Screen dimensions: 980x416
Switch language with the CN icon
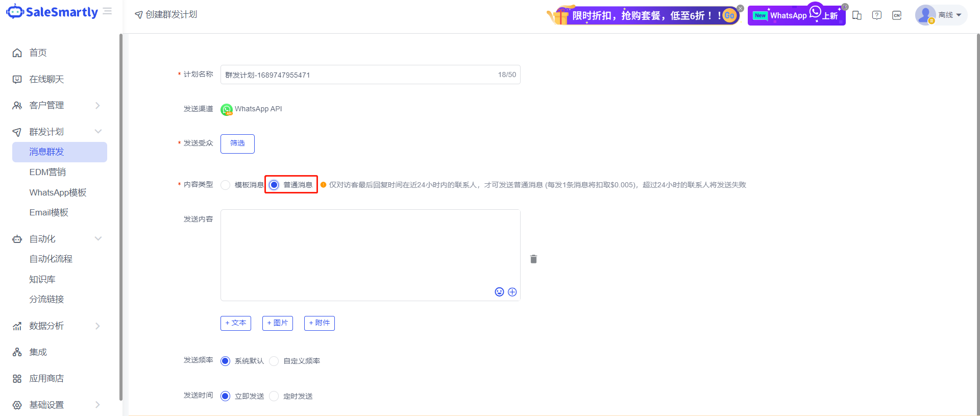tap(897, 15)
